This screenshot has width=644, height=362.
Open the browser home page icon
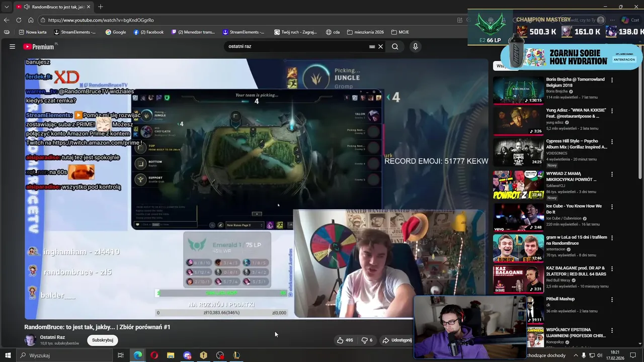coord(31,20)
